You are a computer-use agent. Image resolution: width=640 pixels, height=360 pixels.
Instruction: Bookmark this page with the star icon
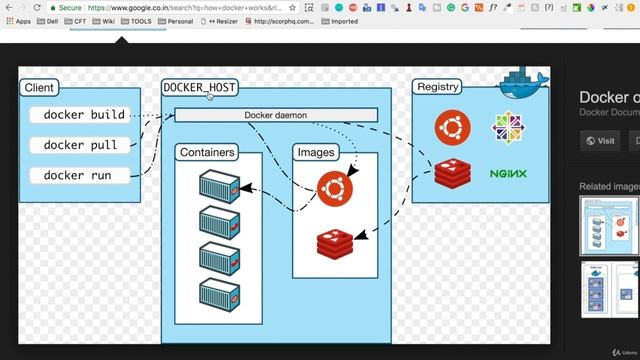click(292, 7)
